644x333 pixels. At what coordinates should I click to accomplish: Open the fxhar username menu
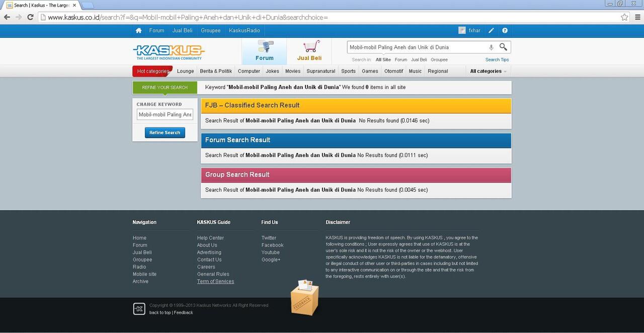474,30
